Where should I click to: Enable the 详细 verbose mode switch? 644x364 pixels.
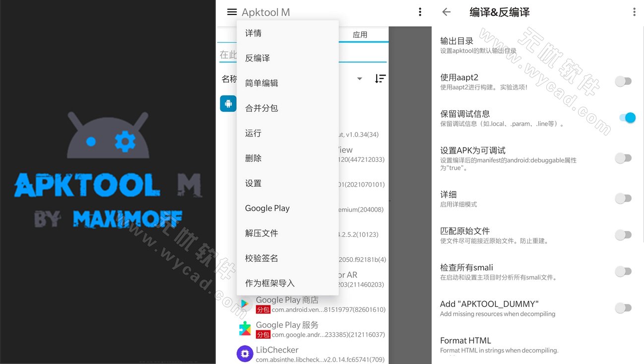(x=623, y=199)
